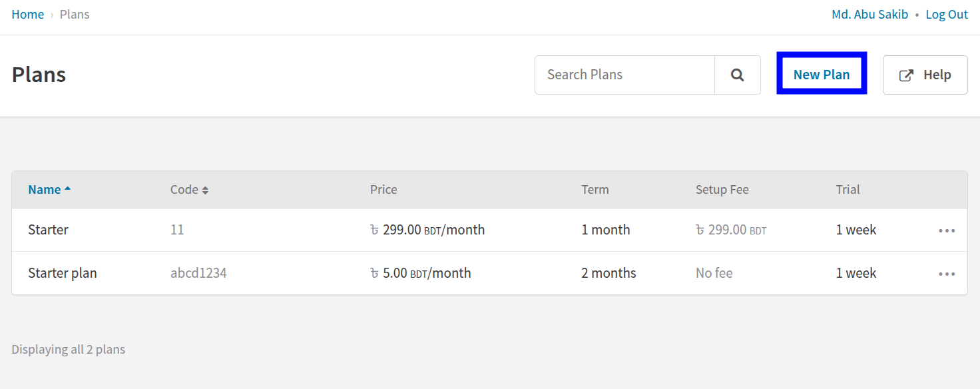The width and height of the screenshot is (980, 389).
Task: Click the ৳ 5.00 BDT/month price cell
Action: [421, 273]
